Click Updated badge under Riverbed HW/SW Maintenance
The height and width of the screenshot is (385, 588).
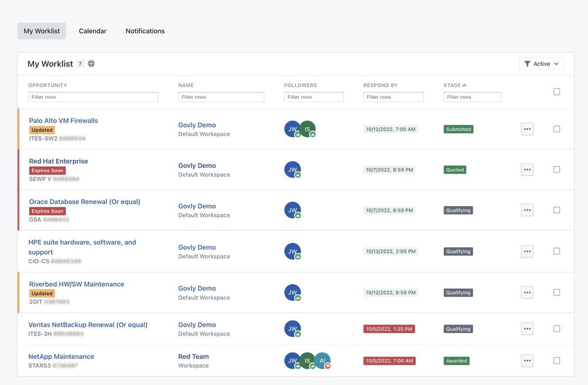[42, 293]
